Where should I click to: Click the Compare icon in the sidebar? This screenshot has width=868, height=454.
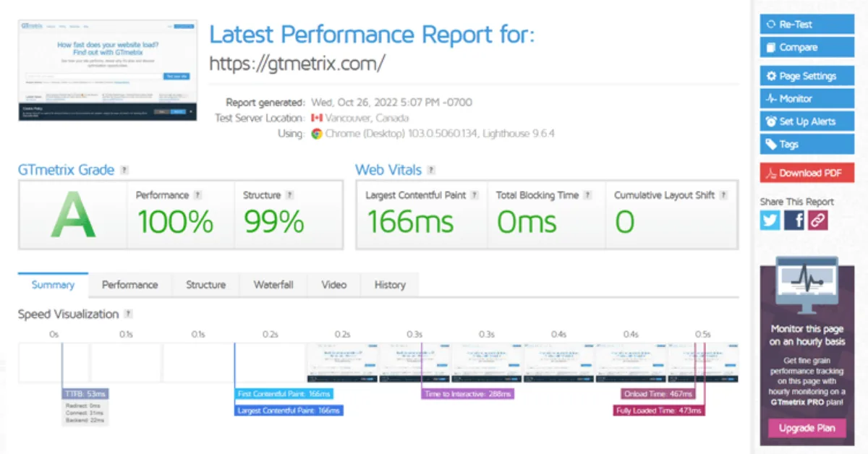coord(771,47)
